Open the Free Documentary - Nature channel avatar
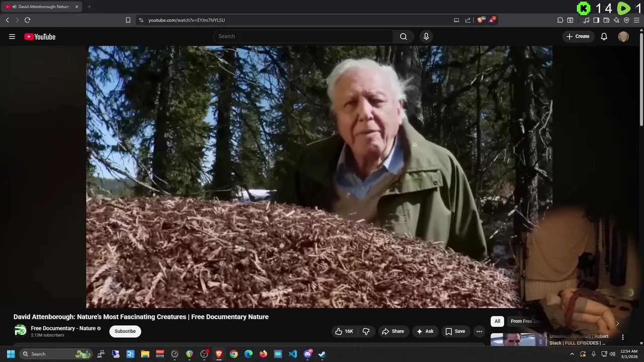 click(x=20, y=330)
